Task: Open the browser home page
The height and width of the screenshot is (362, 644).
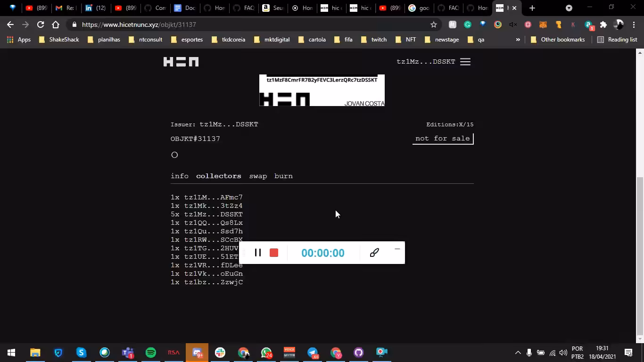Action: click(x=56, y=25)
